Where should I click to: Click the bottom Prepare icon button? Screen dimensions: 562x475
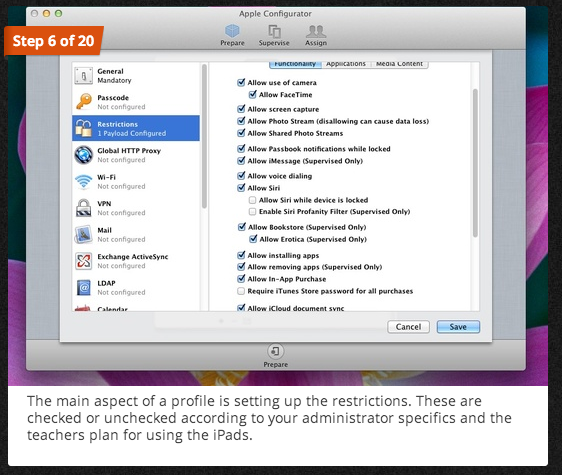(275, 351)
